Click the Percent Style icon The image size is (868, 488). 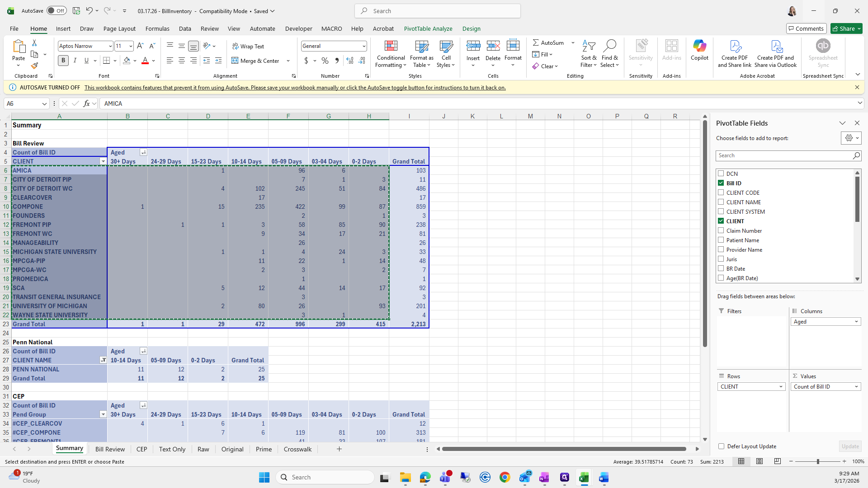coord(325,61)
